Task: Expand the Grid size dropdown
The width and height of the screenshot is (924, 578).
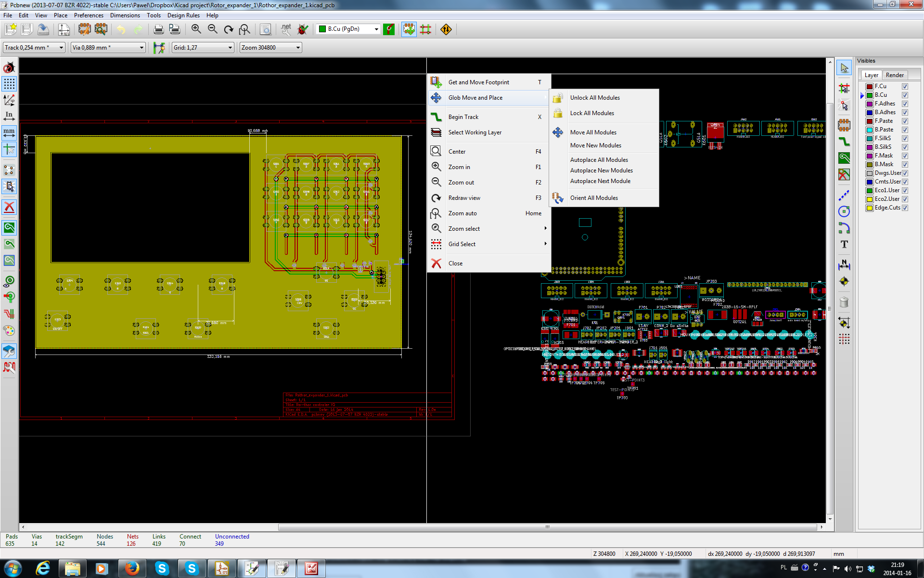Action: (x=230, y=47)
